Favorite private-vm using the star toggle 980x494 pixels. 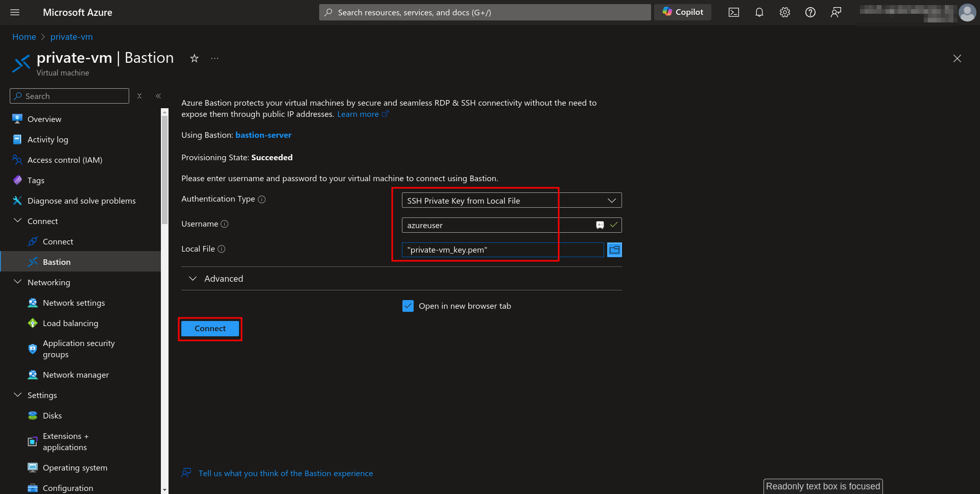point(194,59)
